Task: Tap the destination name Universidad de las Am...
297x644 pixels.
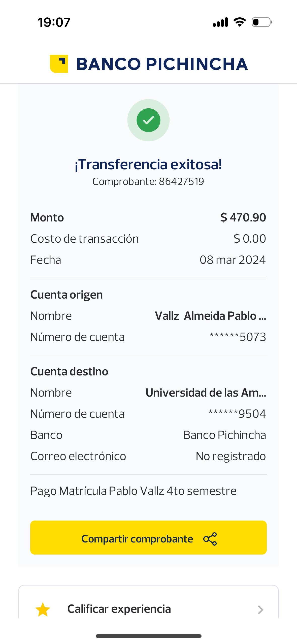Action: click(x=206, y=393)
